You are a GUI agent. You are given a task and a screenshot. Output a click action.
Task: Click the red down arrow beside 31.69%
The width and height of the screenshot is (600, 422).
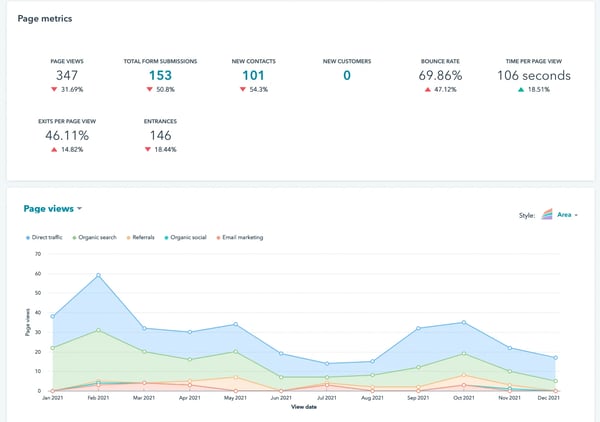(x=54, y=89)
